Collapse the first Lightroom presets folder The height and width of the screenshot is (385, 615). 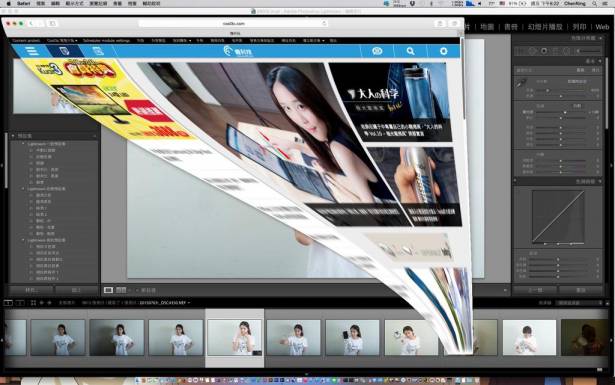click(x=23, y=144)
